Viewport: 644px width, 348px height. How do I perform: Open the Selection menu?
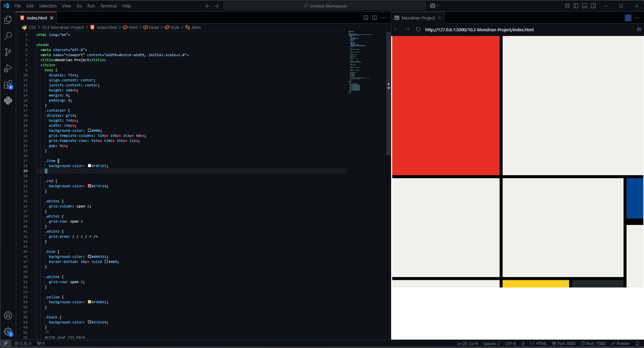coord(48,5)
